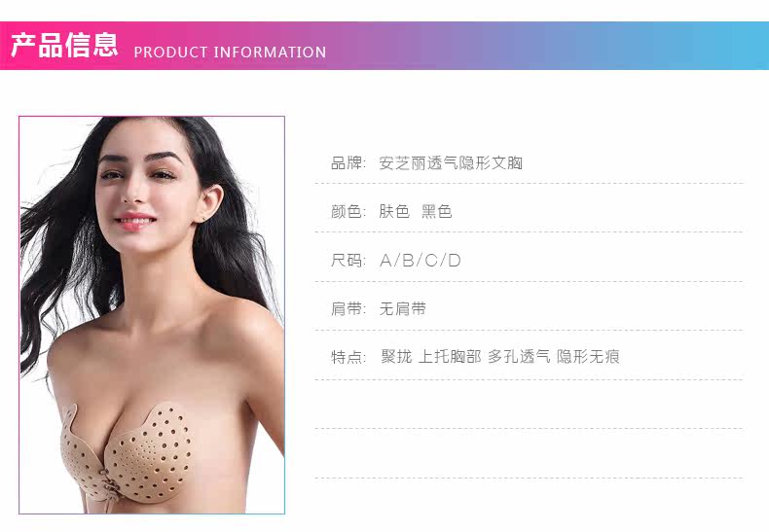Select the brand name 安芝丽透气隐形文胸
769x532 pixels.
[x=451, y=162]
